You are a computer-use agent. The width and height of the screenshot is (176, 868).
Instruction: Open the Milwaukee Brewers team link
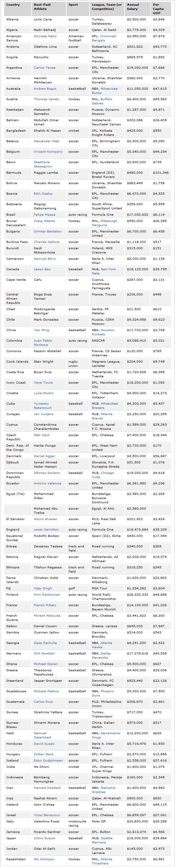tap(105, 406)
